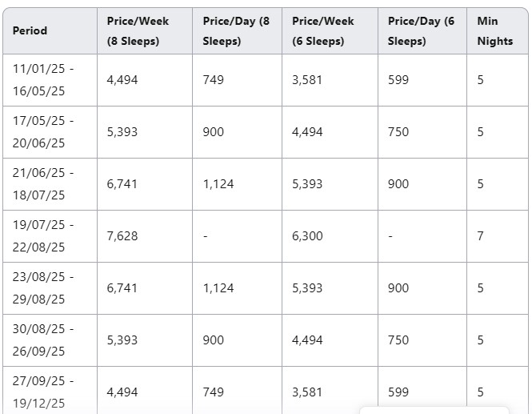Click the Price/Day (8 Sleeps) header
This screenshot has width=532, height=414.
point(237,31)
